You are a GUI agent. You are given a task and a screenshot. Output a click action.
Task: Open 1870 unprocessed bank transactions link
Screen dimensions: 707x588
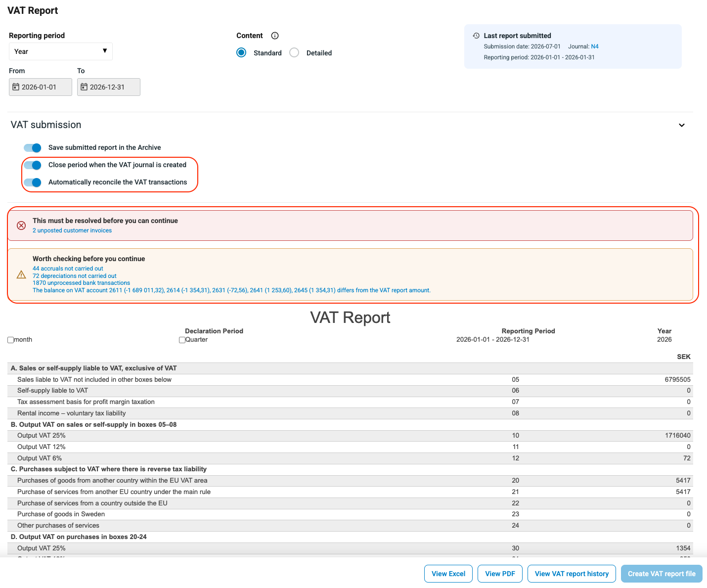click(81, 283)
